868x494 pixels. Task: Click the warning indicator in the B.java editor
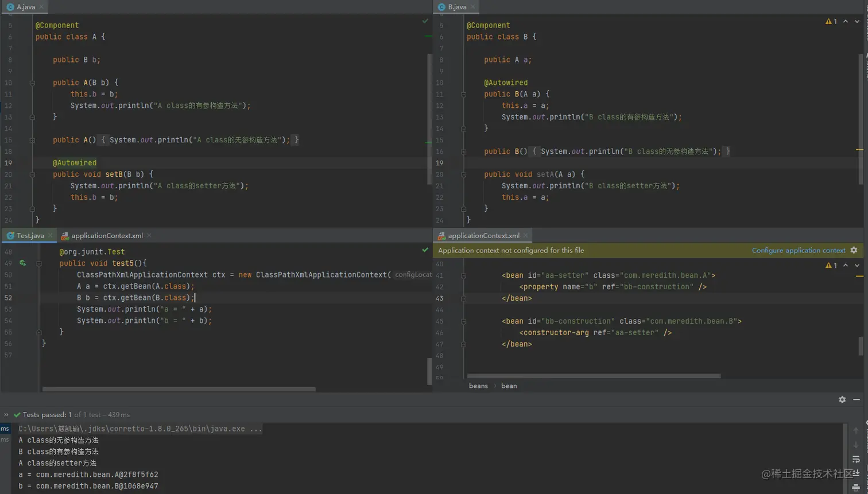(x=831, y=21)
